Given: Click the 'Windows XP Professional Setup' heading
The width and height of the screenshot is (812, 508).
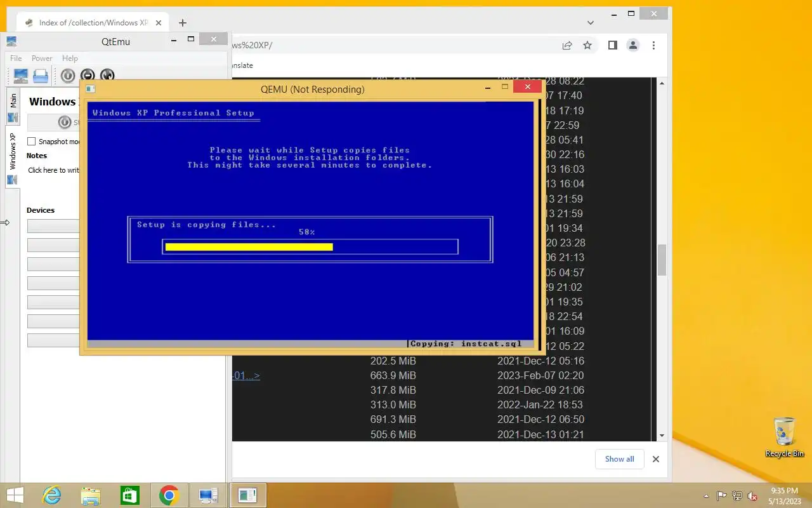Looking at the screenshot, I should [x=173, y=113].
